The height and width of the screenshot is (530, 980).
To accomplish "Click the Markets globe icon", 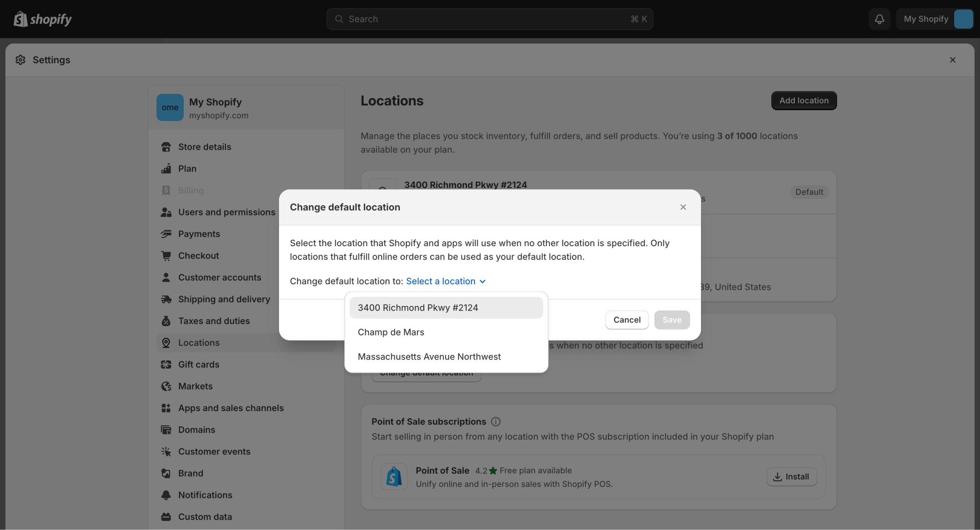I will tap(166, 386).
